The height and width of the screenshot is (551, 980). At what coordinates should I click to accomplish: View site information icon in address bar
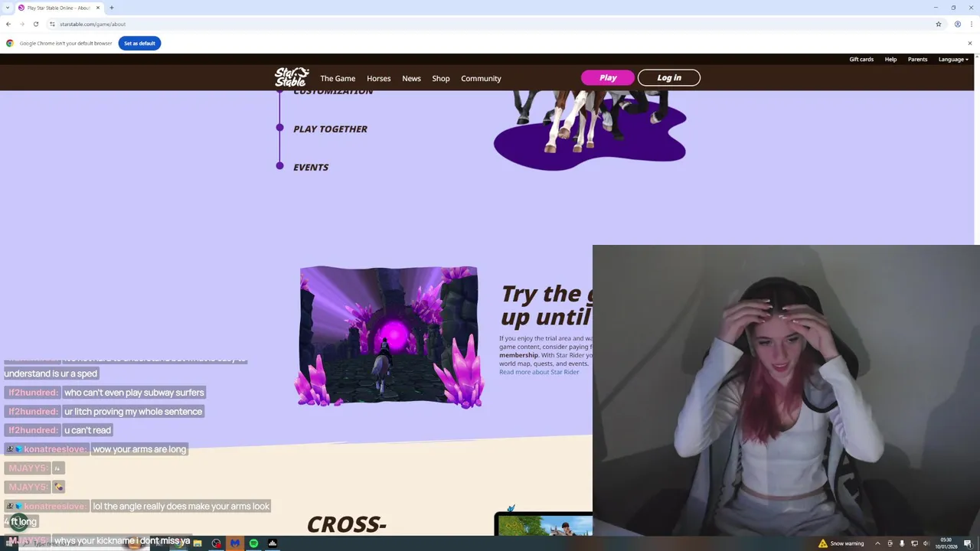coord(52,24)
